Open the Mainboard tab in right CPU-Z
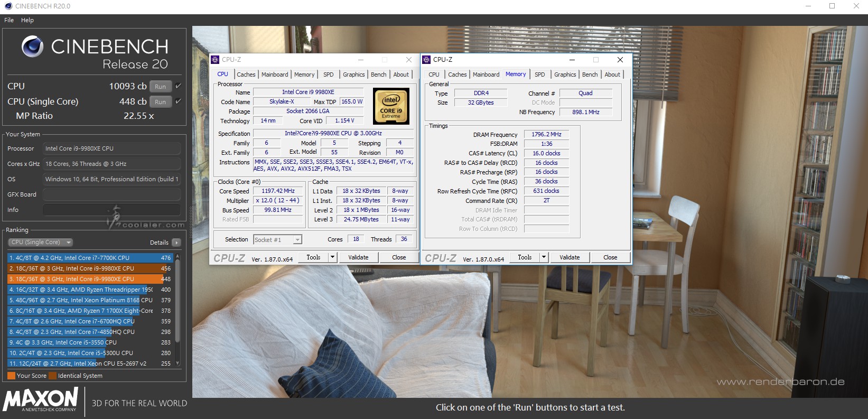The height and width of the screenshot is (419, 868). pyautogui.click(x=486, y=75)
